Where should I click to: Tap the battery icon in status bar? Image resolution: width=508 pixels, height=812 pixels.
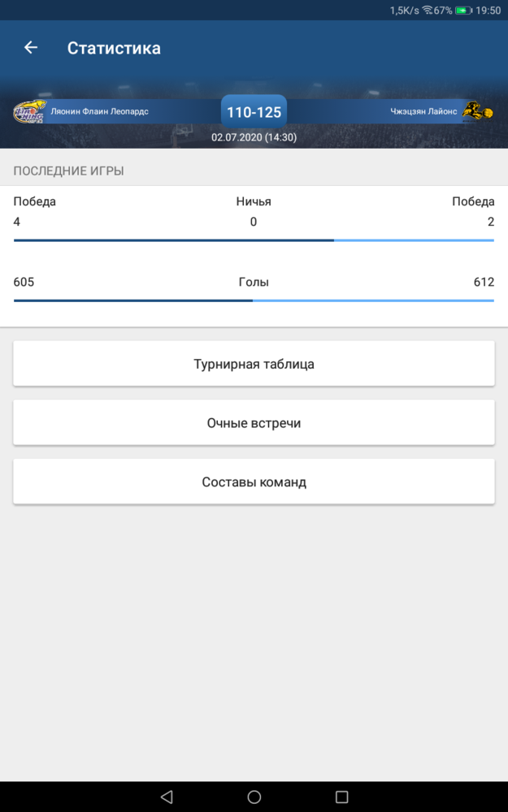463,11
